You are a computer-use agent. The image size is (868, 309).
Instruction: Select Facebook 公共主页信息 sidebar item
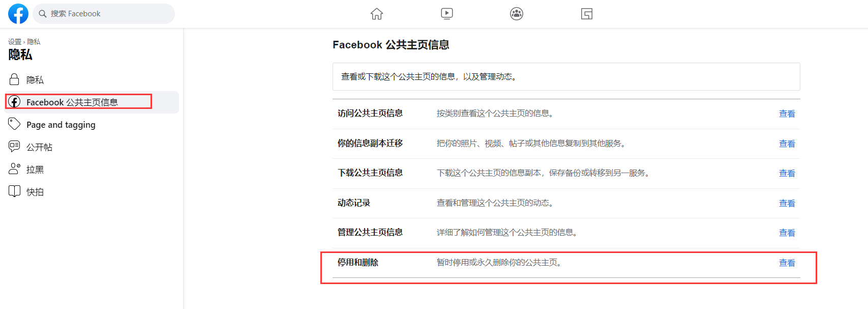click(x=92, y=102)
